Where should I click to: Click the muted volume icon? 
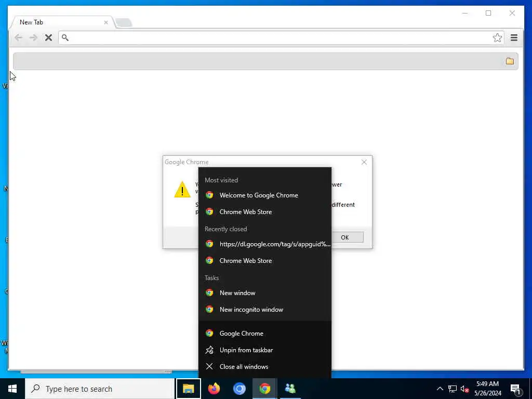[x=464, y=389]
